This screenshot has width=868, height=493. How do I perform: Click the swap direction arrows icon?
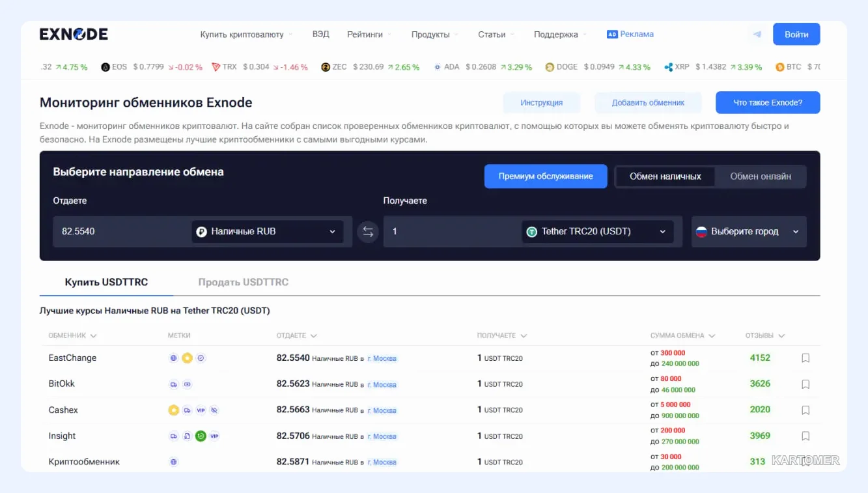368,232
